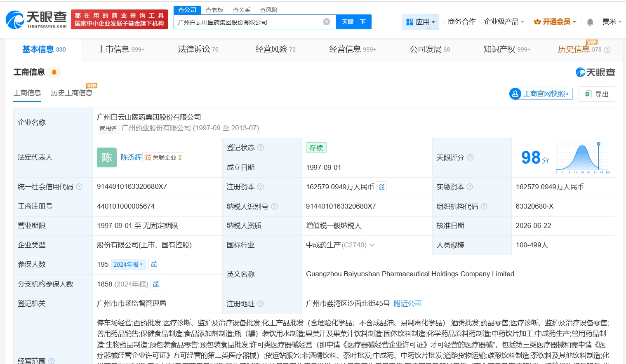Click the 天眼查 watermark logo at section right

click(595, 73)
